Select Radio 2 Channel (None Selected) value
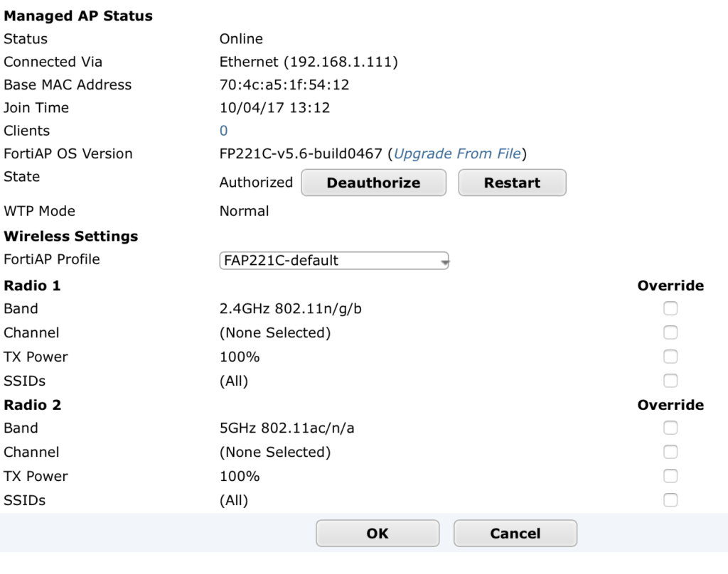This screenshot has height=574, width=728. tap(275, 453)
